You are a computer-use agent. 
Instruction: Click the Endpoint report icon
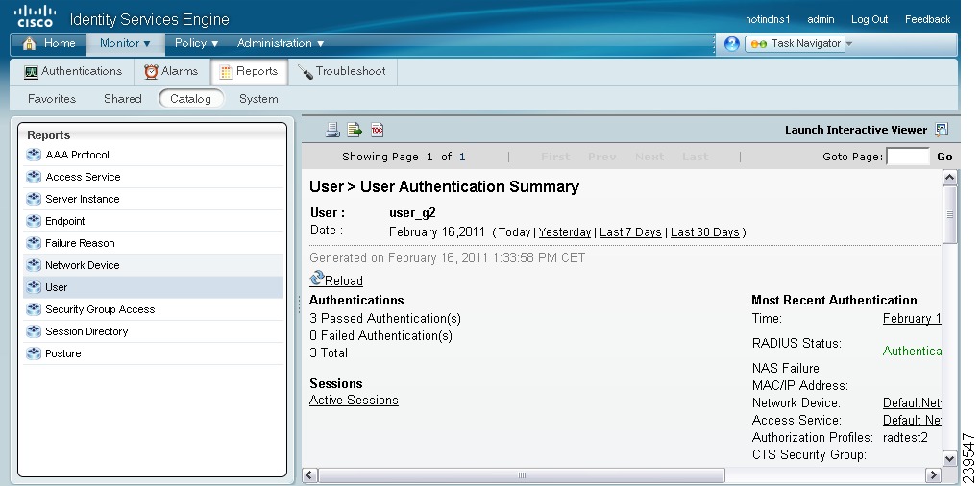[34, 221]
